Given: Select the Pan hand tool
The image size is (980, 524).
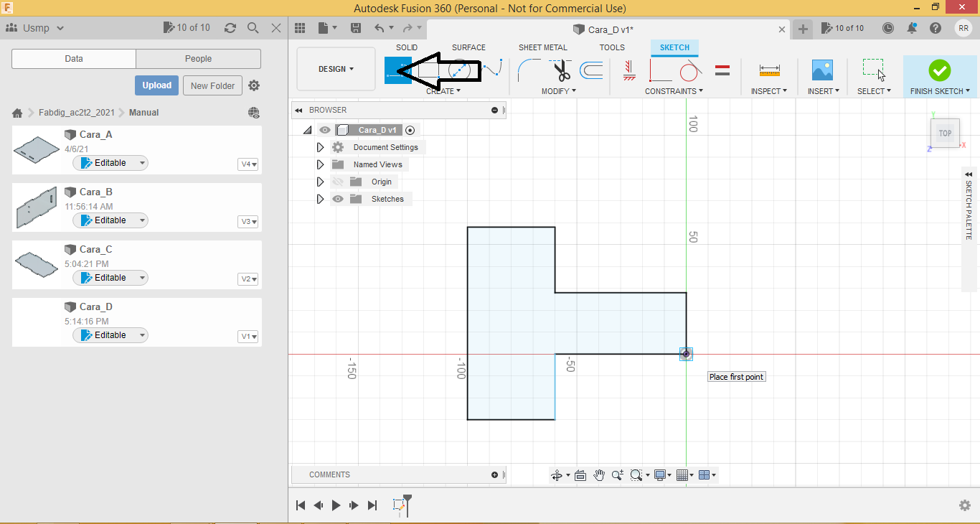Looking at the screenshot, I should (599, 475).
